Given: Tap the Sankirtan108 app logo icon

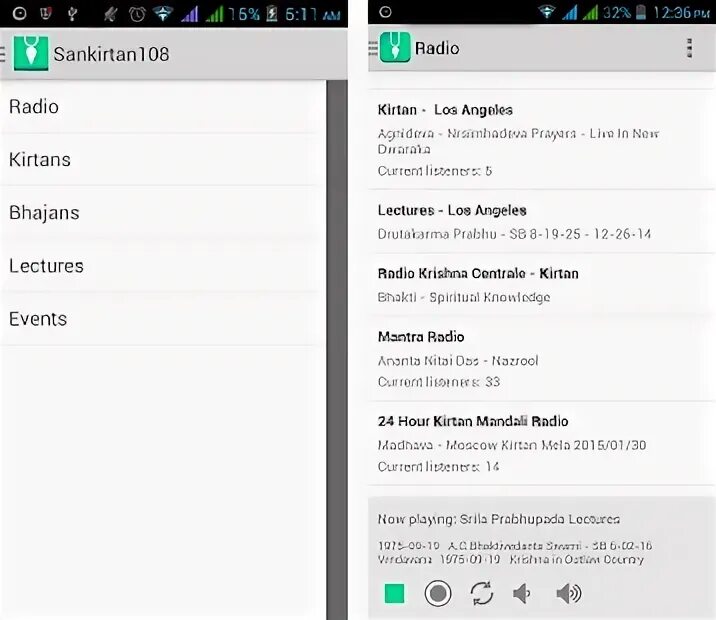Looking at the screenshot, I should click(31, 53).
